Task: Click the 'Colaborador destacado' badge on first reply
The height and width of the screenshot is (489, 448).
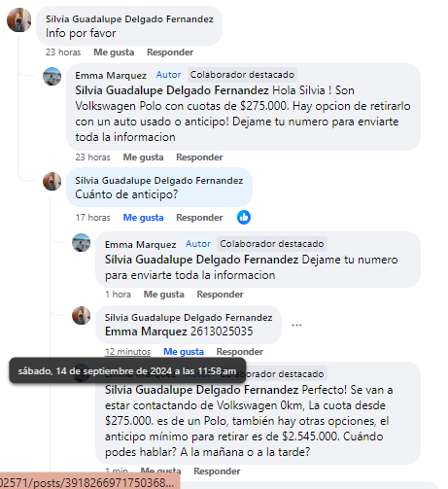Action: (x=242, y=75)
